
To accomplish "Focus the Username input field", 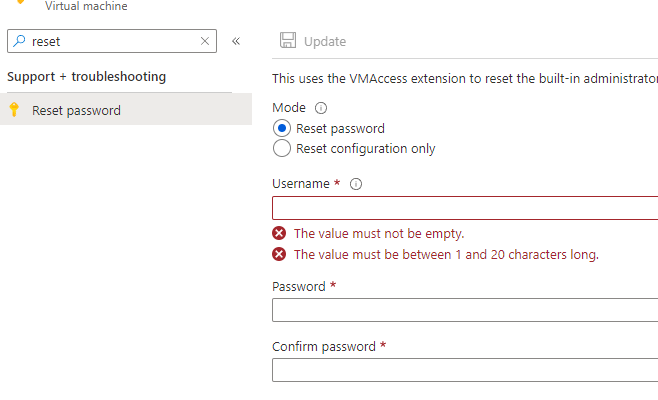I will (465, 208).
